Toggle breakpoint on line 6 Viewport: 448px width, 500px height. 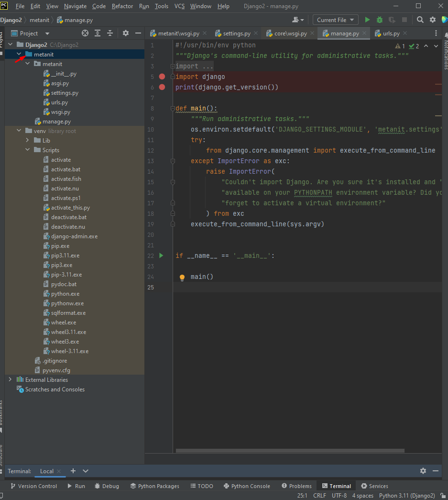pos(162,87)
